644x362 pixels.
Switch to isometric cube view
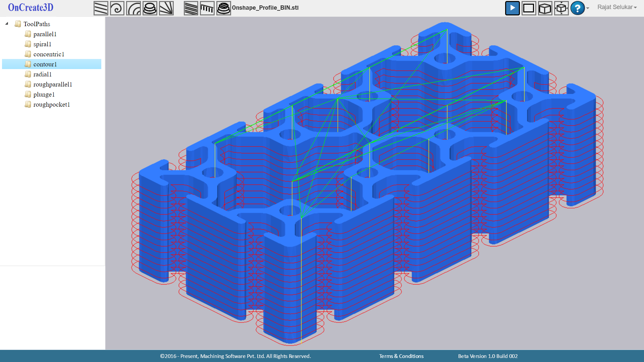tap(545, 8)
